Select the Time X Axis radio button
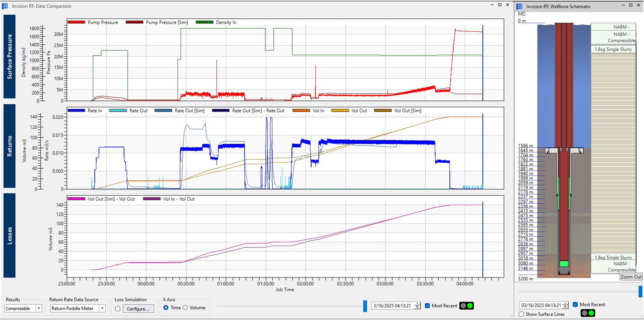 click(166, 308)
